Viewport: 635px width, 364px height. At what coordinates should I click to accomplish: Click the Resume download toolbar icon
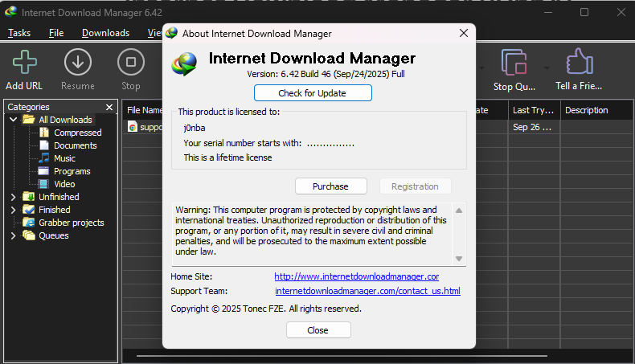[78, 62]
